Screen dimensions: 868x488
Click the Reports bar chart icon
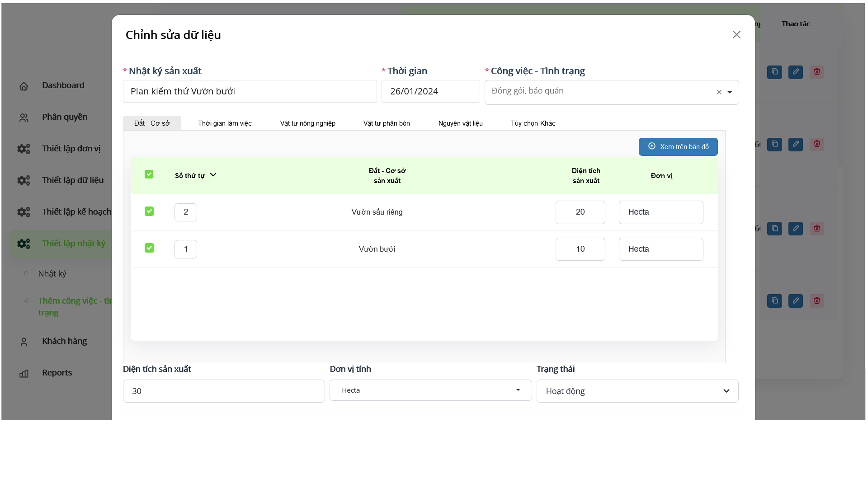pyautogui.click(x=24, y=373)
